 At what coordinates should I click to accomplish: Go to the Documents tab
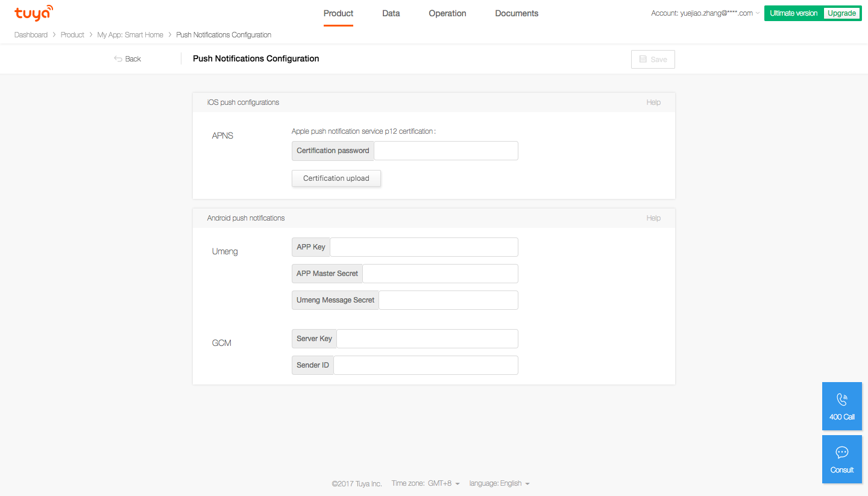tap(517, 13)
